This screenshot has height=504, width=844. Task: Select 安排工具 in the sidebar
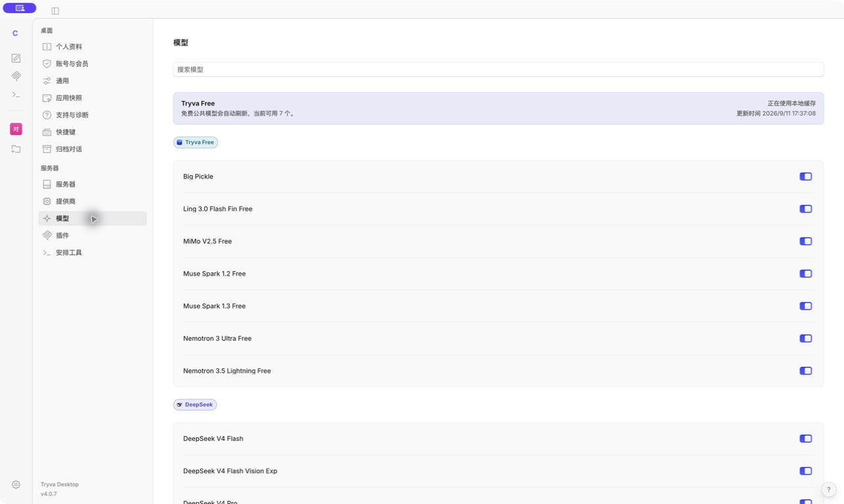(93, 253)
